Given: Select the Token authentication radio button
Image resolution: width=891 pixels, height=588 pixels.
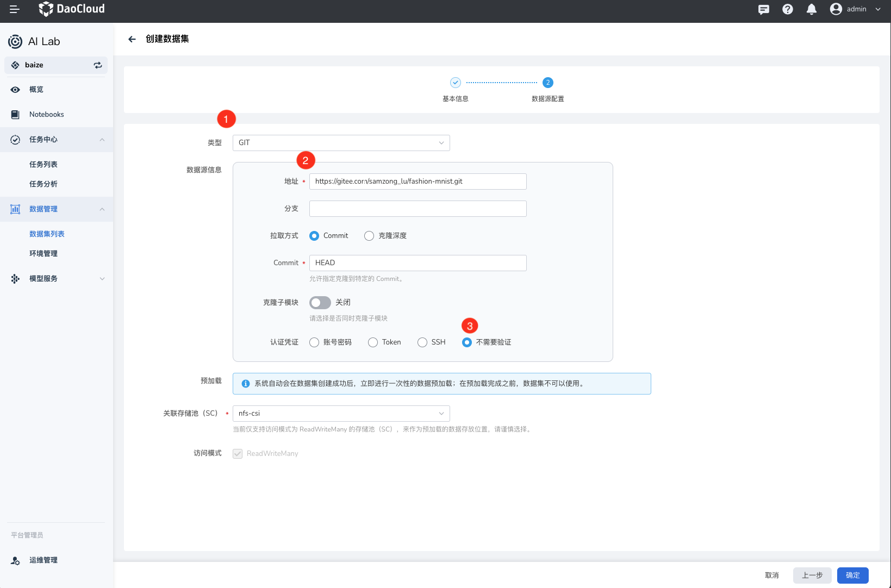Looking at the screenshot, I should click(373, 342).
